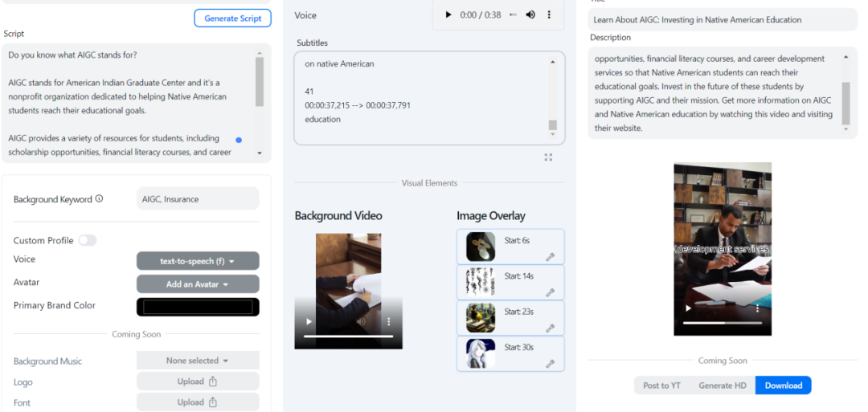Image resolution: width=868 pixels, height=412 pixels.
Task: Click Subtitles scrollbar up arrow
Action: pyautogui.click(x=552, y=62)
